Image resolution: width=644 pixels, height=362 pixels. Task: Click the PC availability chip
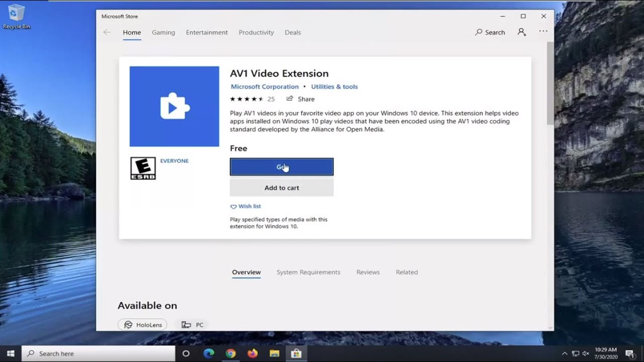(x=193, y=325)
